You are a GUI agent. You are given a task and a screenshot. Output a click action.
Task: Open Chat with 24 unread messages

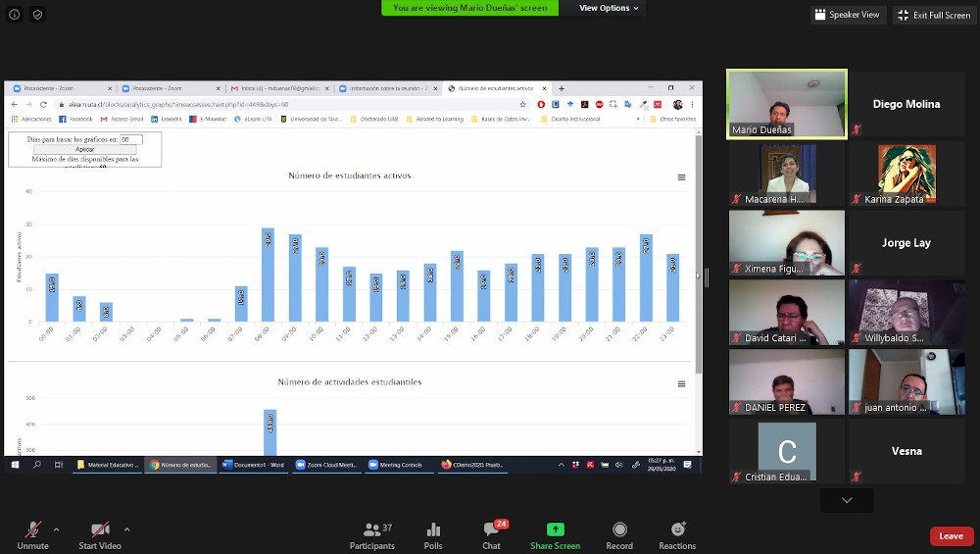point(492,535)
